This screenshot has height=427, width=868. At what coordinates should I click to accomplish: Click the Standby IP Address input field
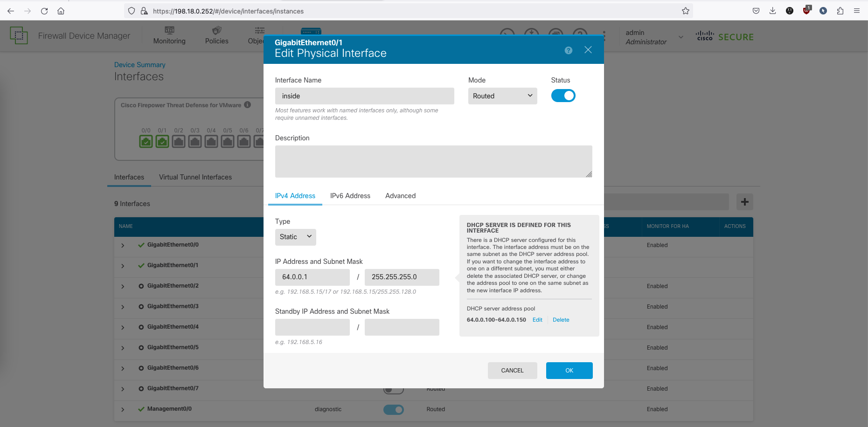pos(312,327)
